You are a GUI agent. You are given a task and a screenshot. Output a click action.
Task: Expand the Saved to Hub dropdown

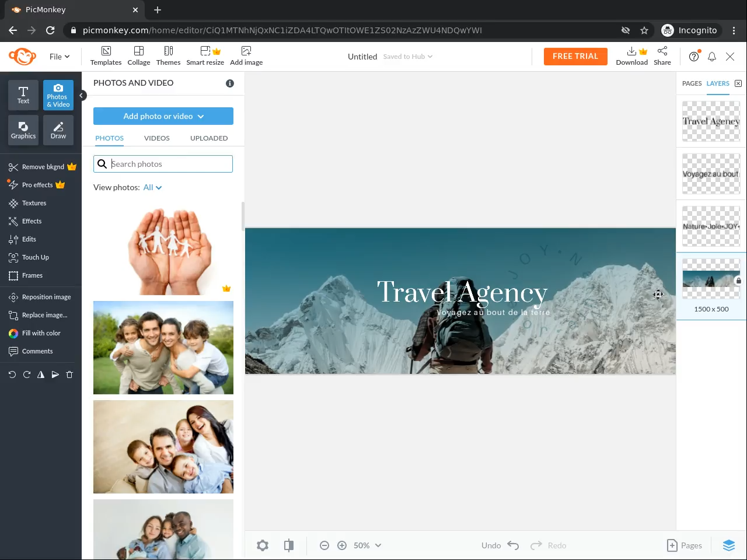click(x=408, y=57)
